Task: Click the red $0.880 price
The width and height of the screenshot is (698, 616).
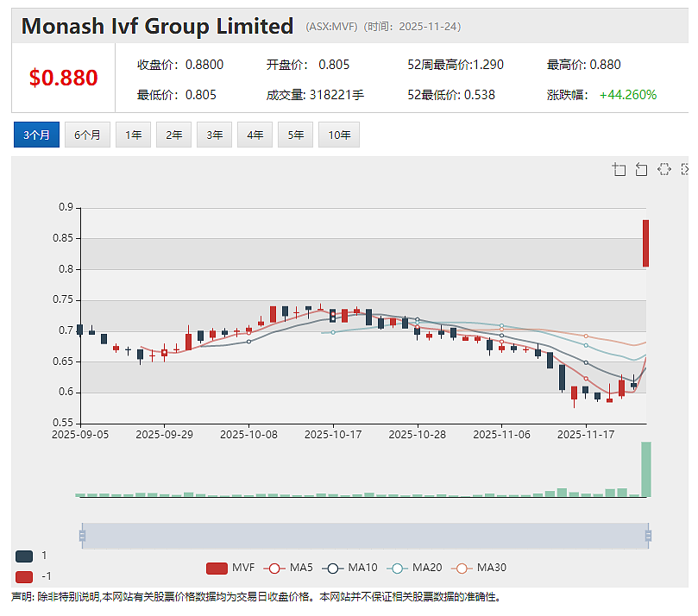Action: point(63,78)
